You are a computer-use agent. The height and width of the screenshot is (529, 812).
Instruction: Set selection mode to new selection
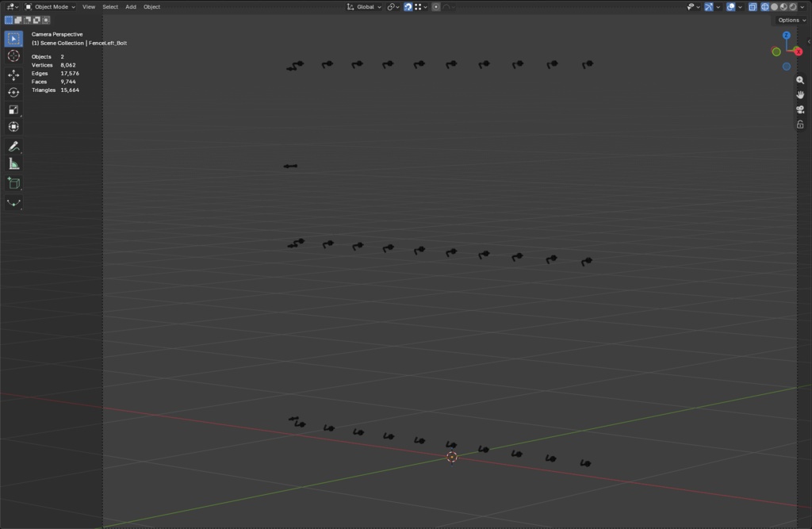(x=9, y=20)
